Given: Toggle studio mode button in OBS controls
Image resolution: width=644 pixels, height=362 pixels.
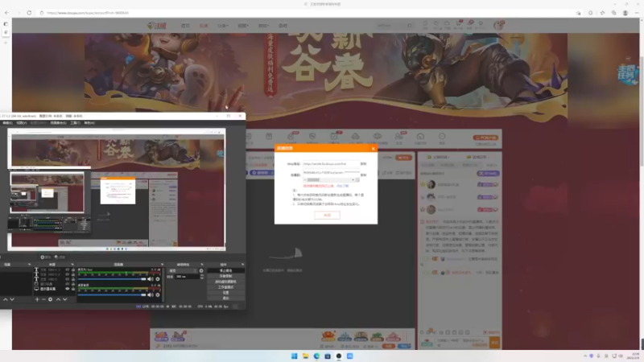Looking at the screenshot, I should pyautogui.click(x=226, y=287).
